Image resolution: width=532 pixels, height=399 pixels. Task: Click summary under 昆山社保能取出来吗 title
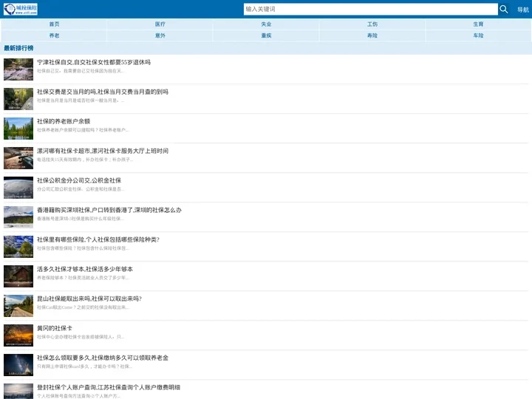[83, 307]
